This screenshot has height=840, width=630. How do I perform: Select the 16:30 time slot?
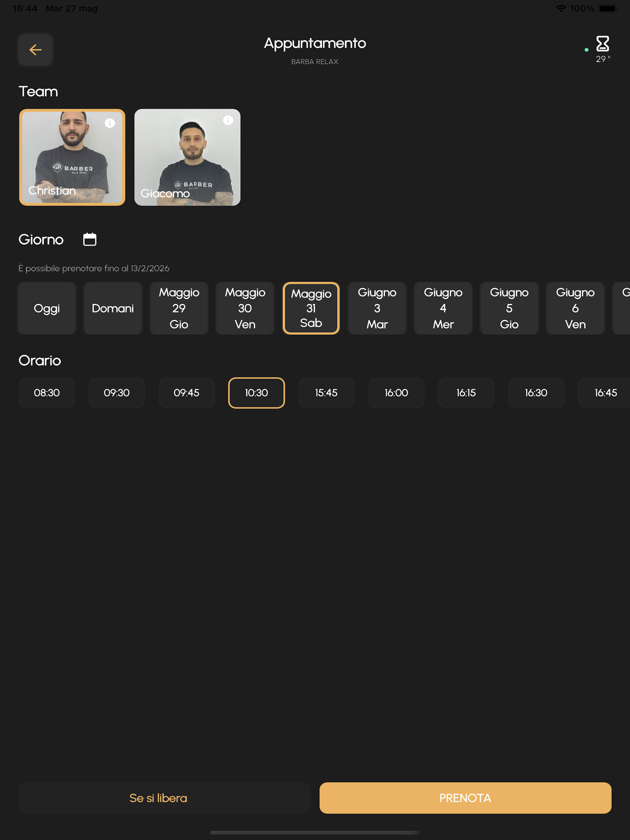click(536, 393)
